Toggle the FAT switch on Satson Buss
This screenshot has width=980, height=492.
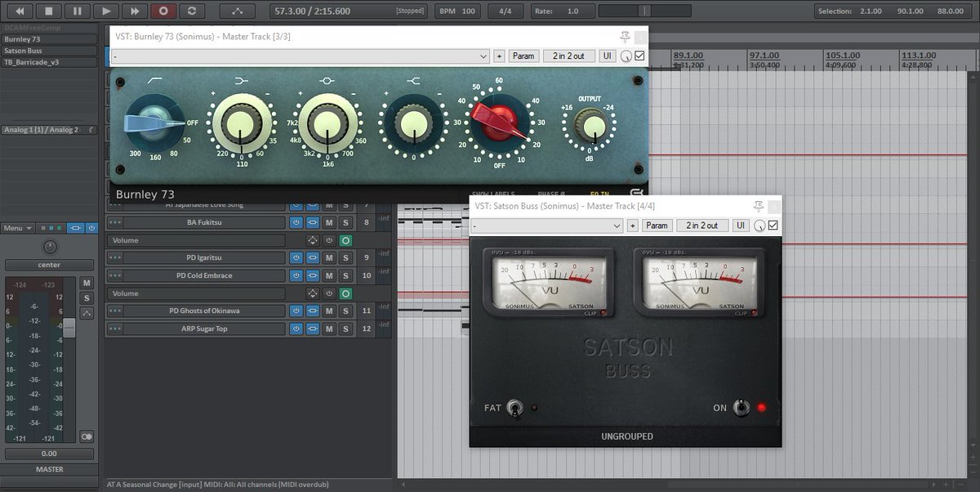pyautogui.click(x=514, y=407)
